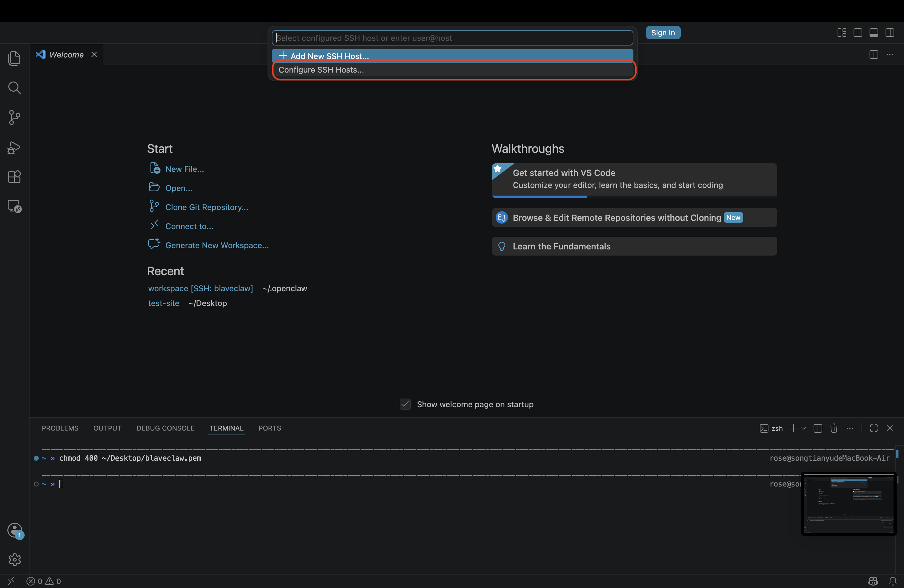Image resolution: width=904 pixels, height=588 pixels.
Task: Open the Source Control view
Action: [14, 117]
